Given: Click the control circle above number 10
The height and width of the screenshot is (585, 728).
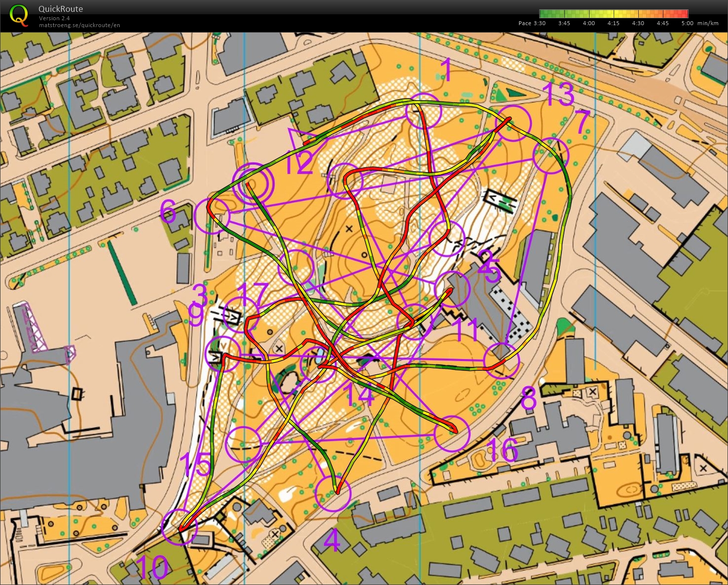Looking at the screenshot, I should (x=180, y=527).
